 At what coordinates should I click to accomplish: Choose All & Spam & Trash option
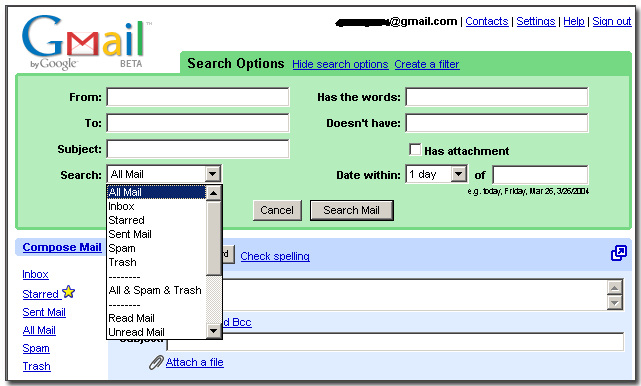tap(156, 290)
